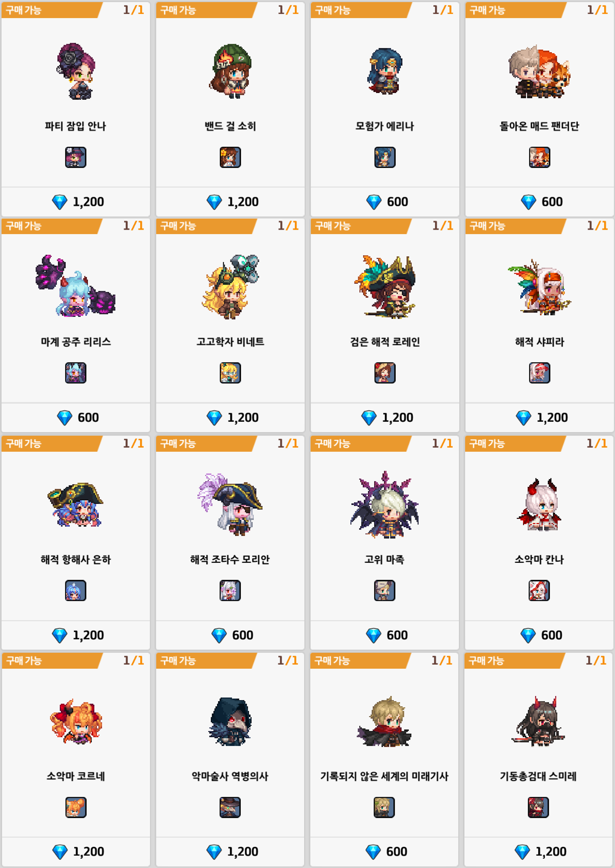The width and height of the screenshot is (615, 868).
Task: Purchase 기동총검대 스미레 for 1,200 gems
Action: click(x=539, y=852)
